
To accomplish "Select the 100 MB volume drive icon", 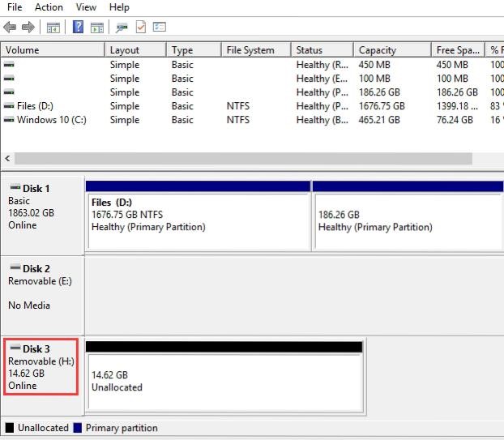I will coord(9,79).
